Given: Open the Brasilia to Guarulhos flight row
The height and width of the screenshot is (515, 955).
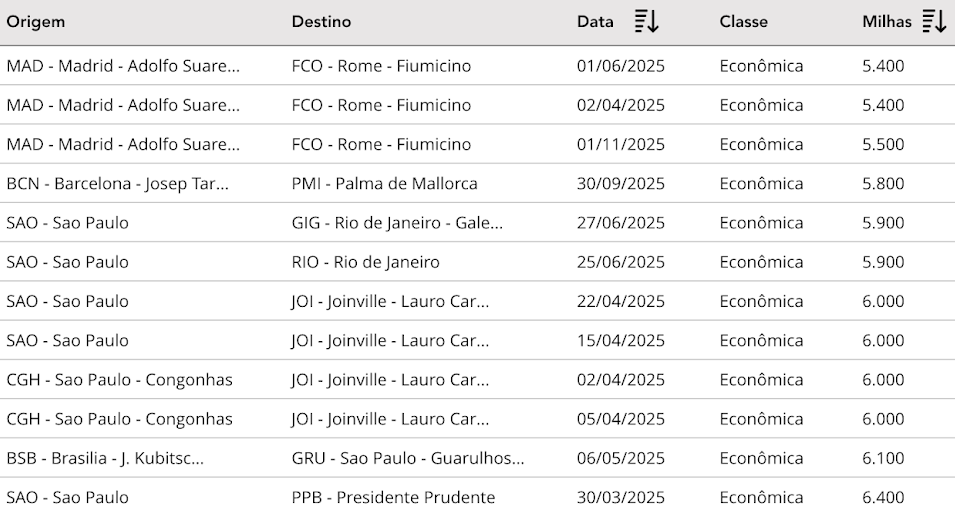Looking at the screenshot, I should (478, 458).
